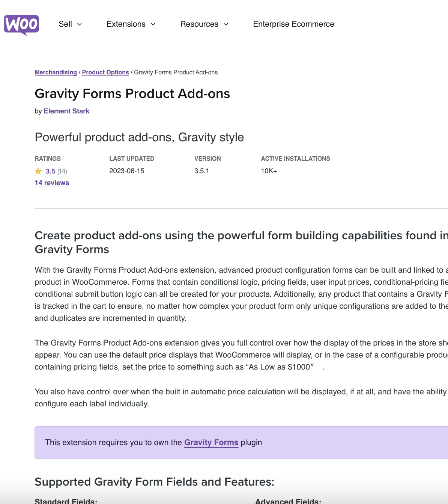Click the page title Gravity Forms Product Add-ons
This screenshot has width=448, height=504.
[132, 94]
